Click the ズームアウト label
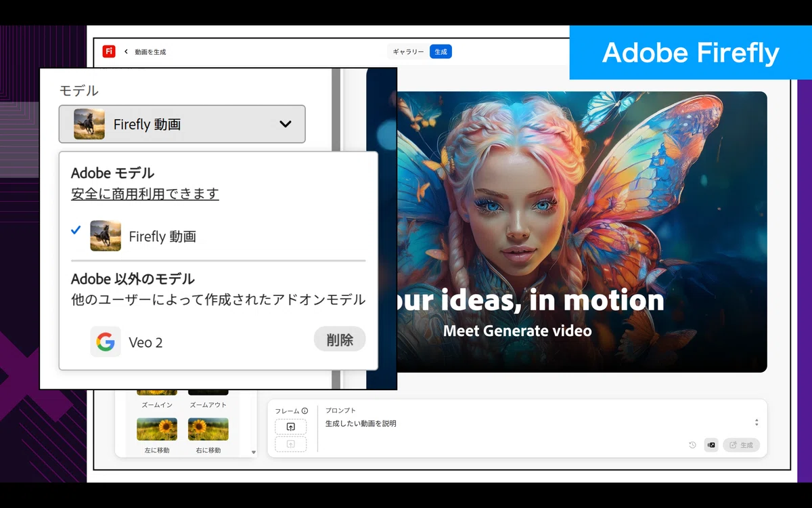This screenshot has width=812, height=508. [x=208, y=405]
